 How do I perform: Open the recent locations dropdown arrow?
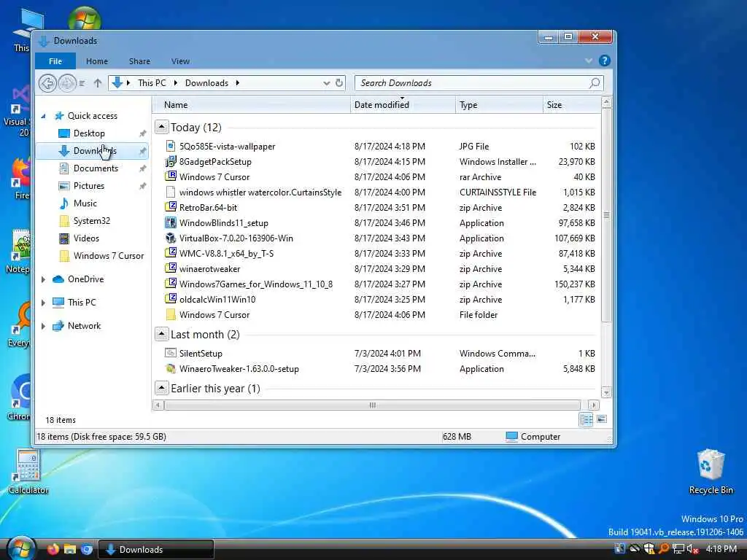point(82,83)
